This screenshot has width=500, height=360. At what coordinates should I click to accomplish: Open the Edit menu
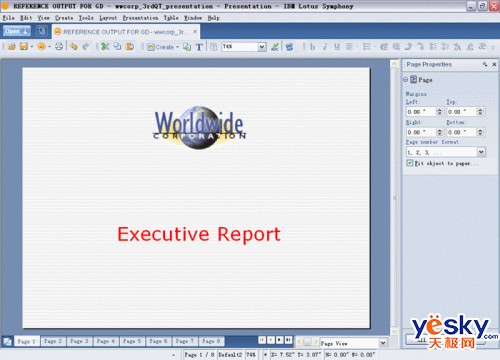click(x=26, y=18)
